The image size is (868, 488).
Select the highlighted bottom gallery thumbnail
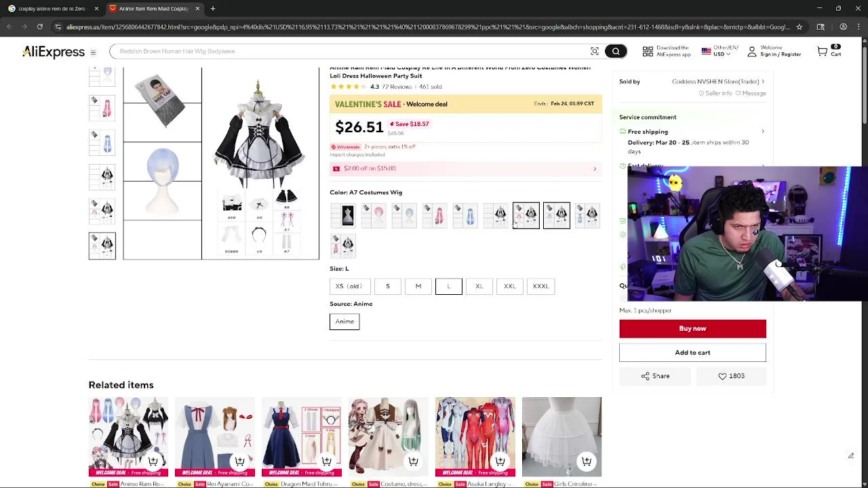click(x=102, y=246)
